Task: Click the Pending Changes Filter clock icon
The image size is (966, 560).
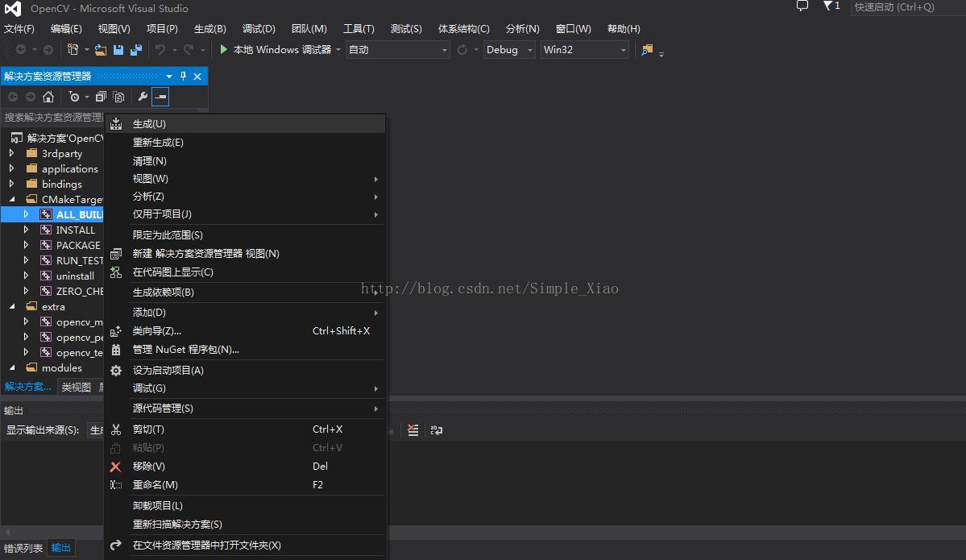Action: click(x=74, y=97)
